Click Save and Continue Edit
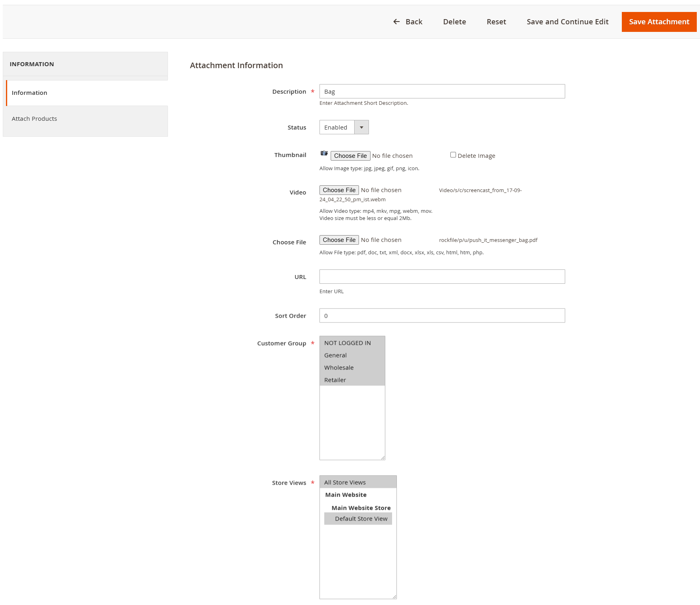 (567, 22)
